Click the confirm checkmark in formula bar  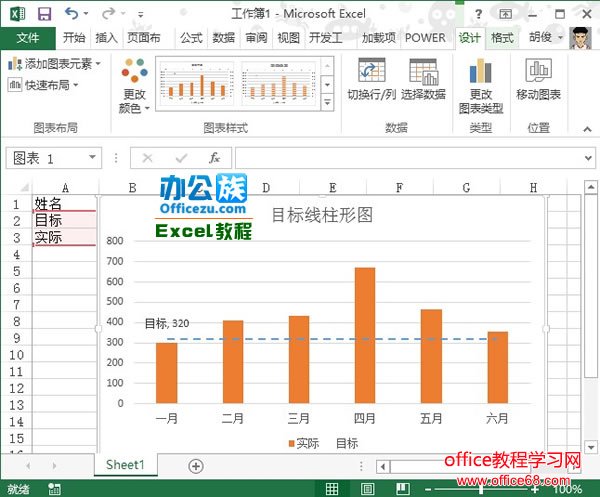[181, 158]
